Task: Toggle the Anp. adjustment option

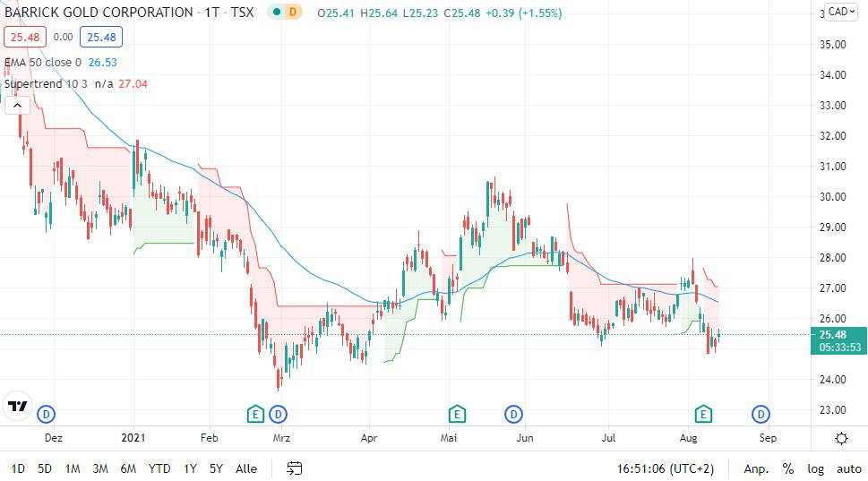Action: click(756, 468)
